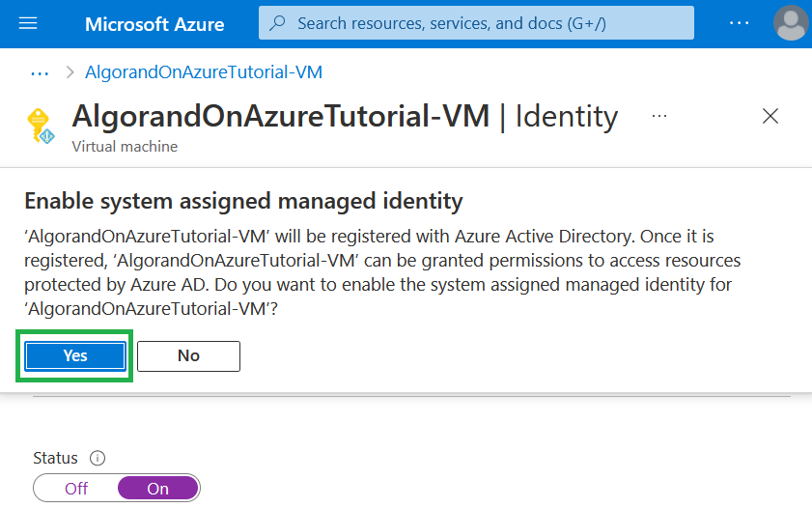Open the ellipsis menu next to Identity title
The height and width of the screenshot is (508, 812).
coord(659,116)
